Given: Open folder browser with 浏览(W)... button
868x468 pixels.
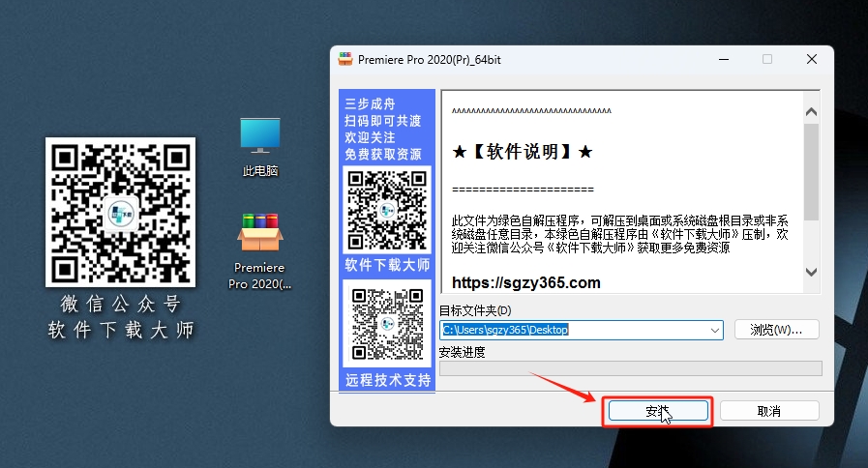Looking at the screenshot, I should coord(776,330).
